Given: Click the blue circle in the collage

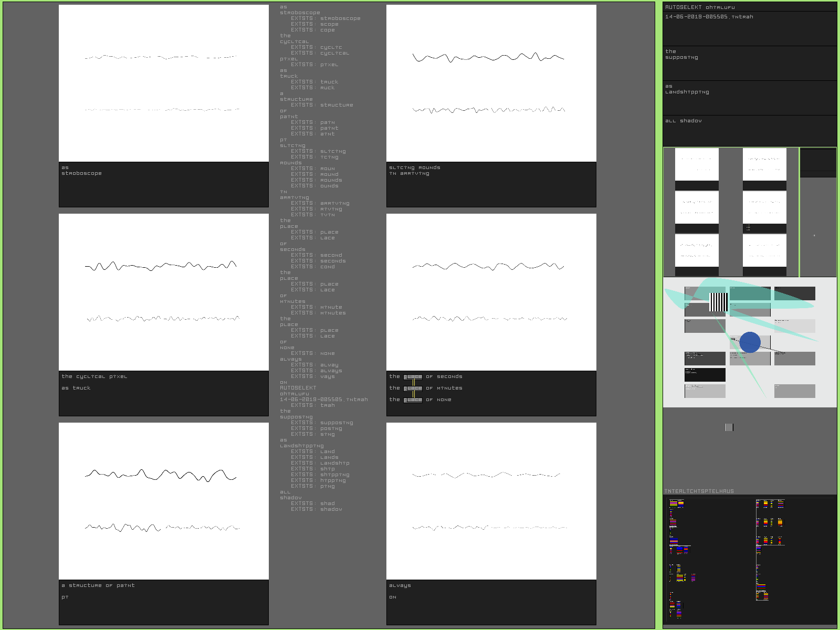Looking at the screenshot, I should pyautogui.click(x=750, y=342).
